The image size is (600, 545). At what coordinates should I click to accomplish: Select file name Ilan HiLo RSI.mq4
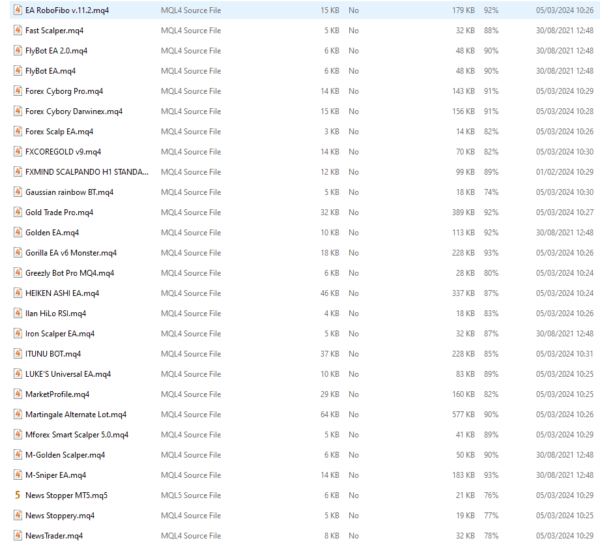[56, 314]
